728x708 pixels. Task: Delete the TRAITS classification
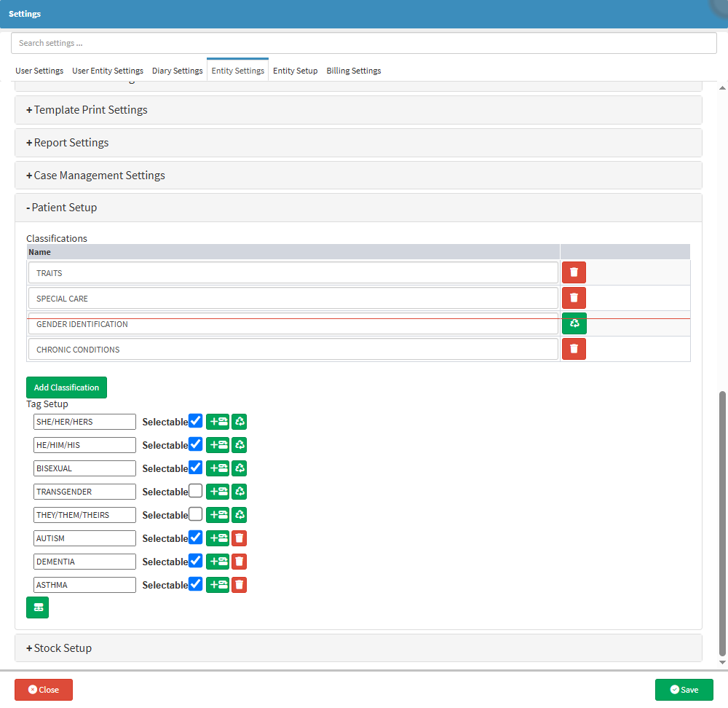574,272
